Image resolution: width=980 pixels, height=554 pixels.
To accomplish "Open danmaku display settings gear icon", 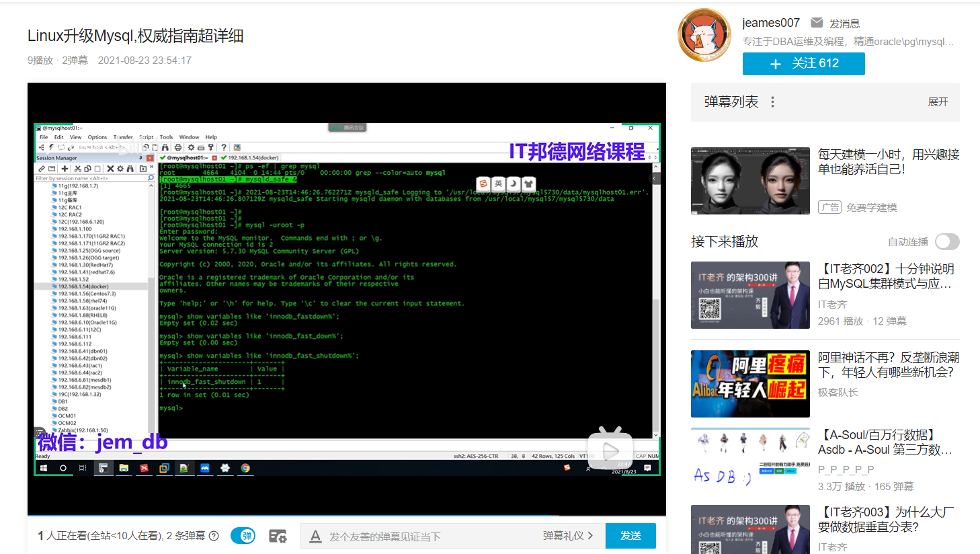I will 278,536.
